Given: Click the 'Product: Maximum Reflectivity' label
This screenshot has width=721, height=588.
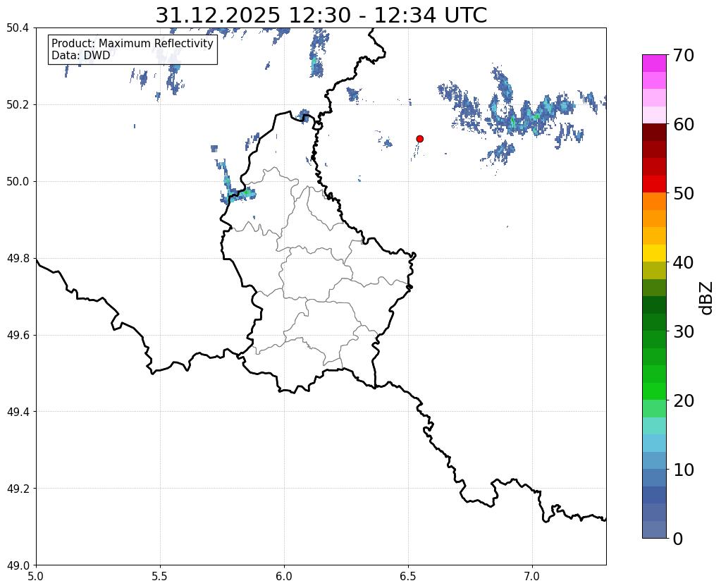Looking at the screenshot, I should coord(133,43).
